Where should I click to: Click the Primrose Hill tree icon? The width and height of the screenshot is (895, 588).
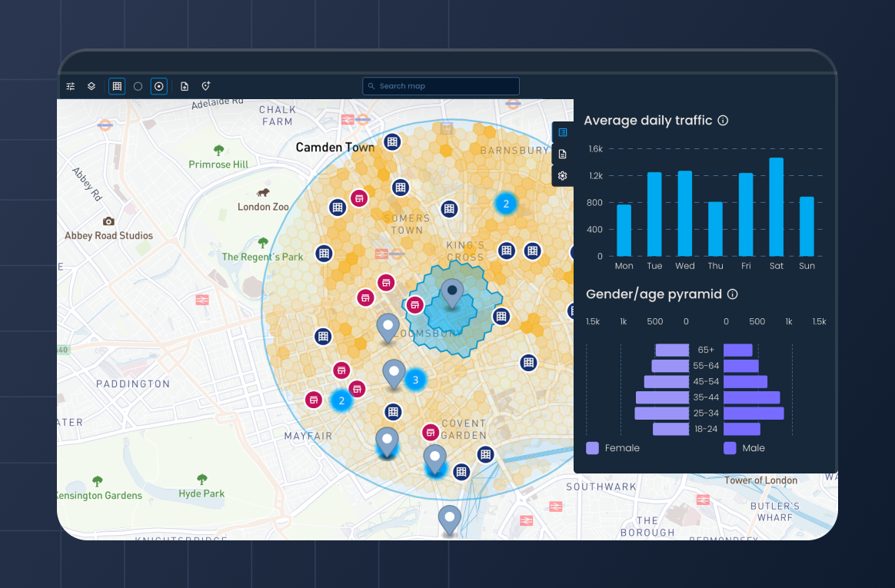coord(218,150)
